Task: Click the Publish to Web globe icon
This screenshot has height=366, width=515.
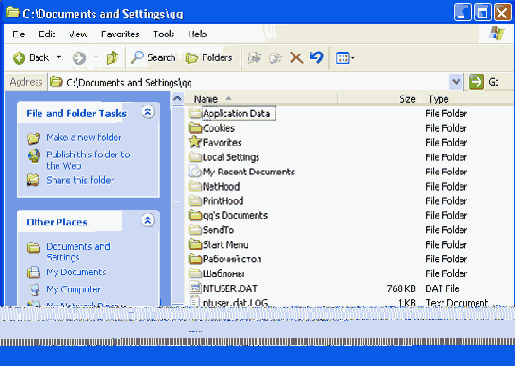Action: [x=34, y=156]
